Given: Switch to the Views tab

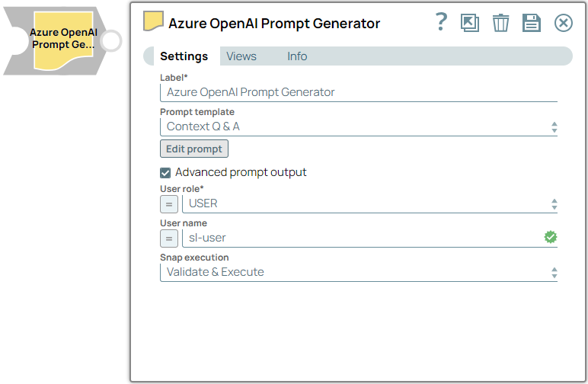Looking at the screenshot, I should point(241,56).
